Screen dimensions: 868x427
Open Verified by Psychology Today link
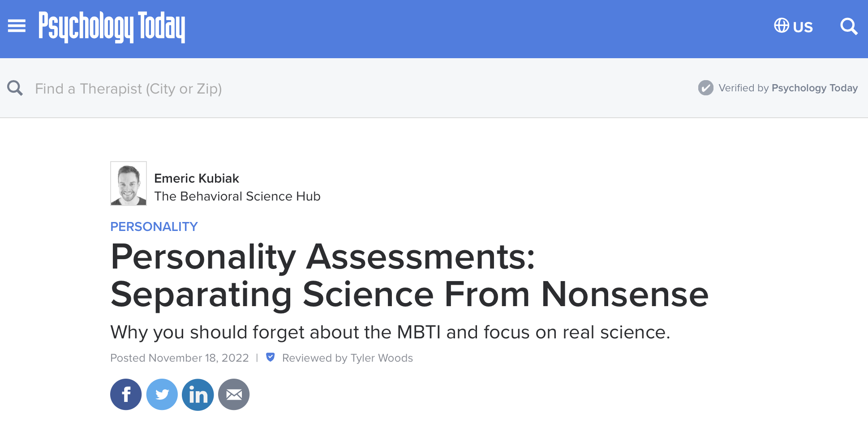click(788, 88)
